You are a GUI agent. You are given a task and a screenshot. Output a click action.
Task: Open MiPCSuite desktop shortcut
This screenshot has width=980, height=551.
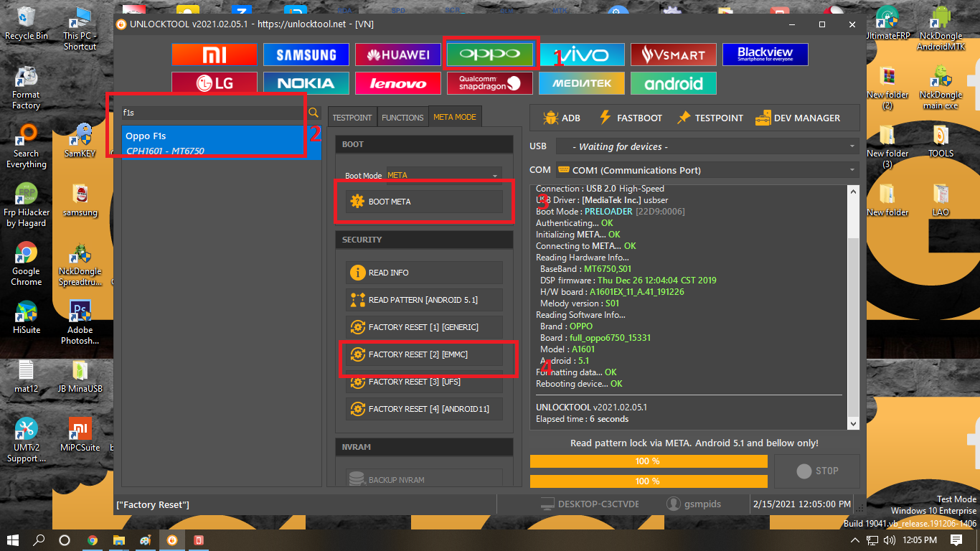point(80,435)
